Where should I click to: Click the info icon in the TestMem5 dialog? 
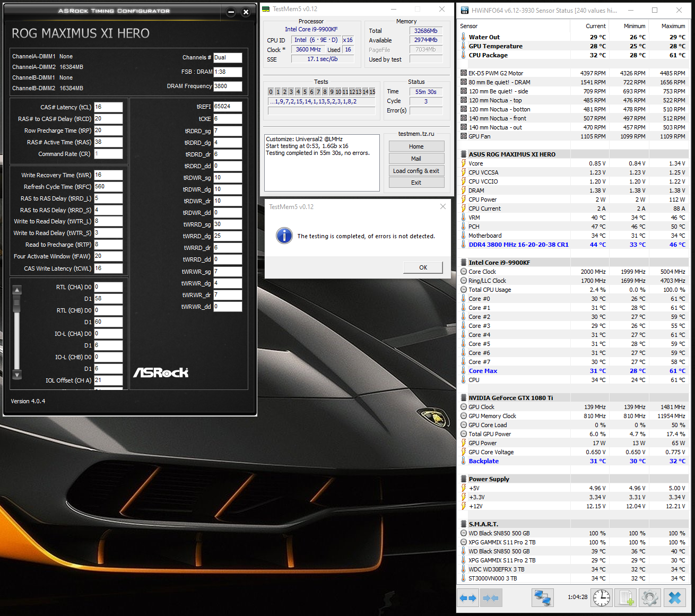point(284,236)
